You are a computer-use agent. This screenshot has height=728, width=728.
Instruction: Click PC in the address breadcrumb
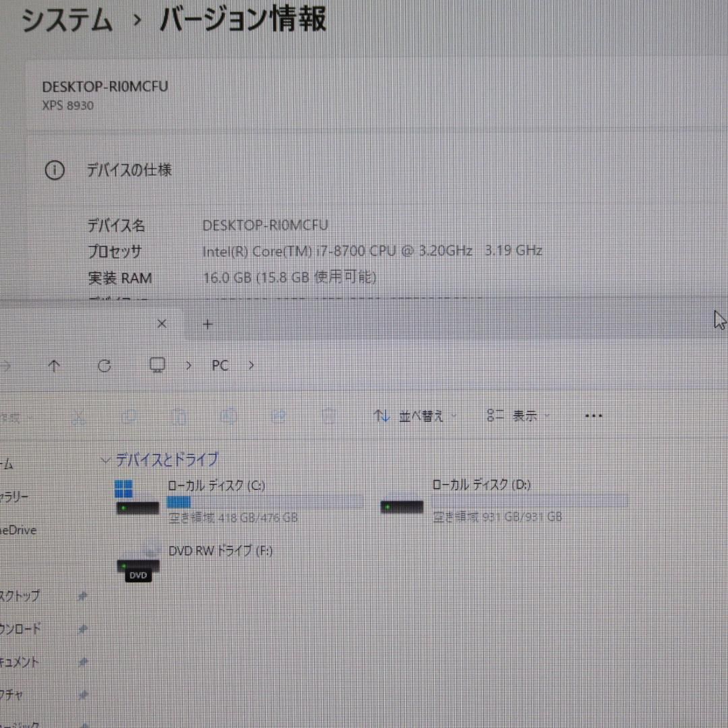click(x=220, y=365)
